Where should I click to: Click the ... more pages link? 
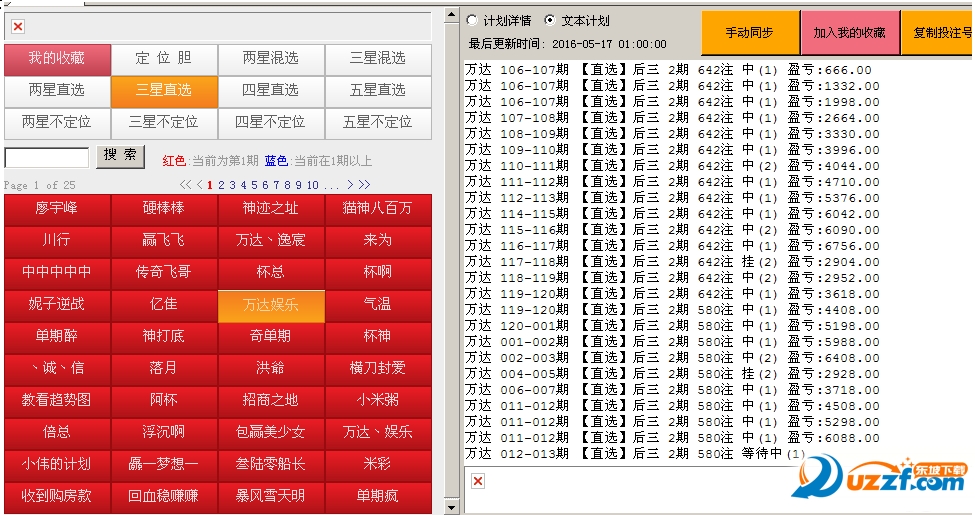click(x=331, y=185)
